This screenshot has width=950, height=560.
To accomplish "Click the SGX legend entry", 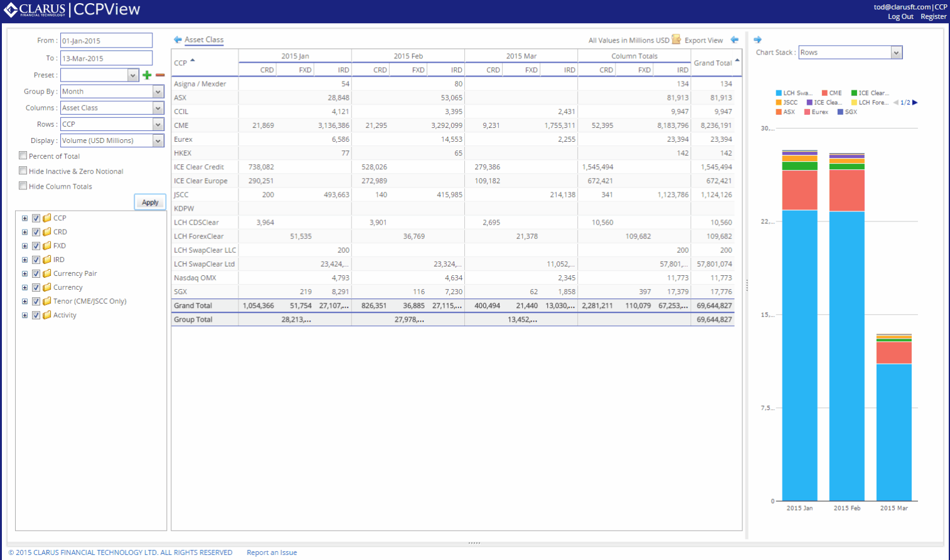I will pyautogui.click(x=847, y=112).
